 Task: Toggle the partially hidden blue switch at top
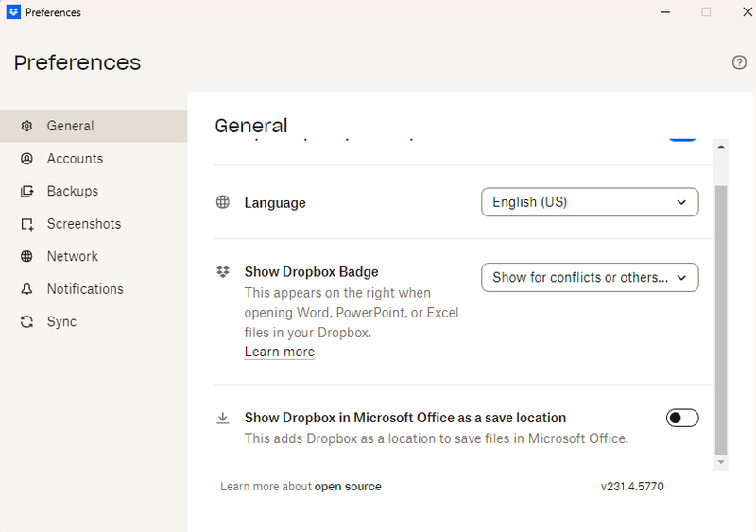click(682, 138)
